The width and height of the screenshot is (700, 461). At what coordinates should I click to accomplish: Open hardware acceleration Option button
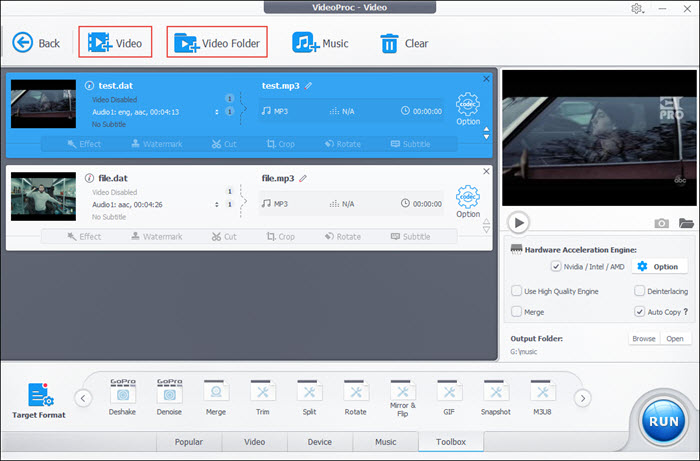pos(659,266)
